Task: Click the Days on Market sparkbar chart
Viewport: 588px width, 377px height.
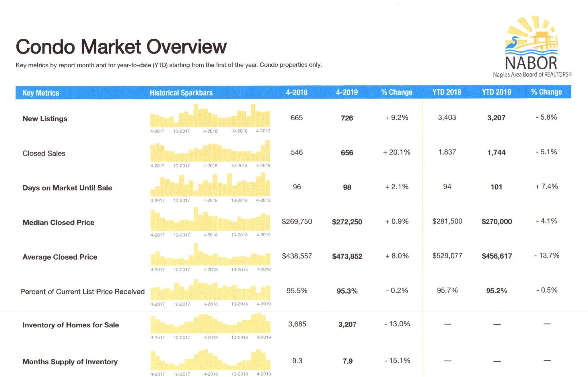Action: point(210,185)
